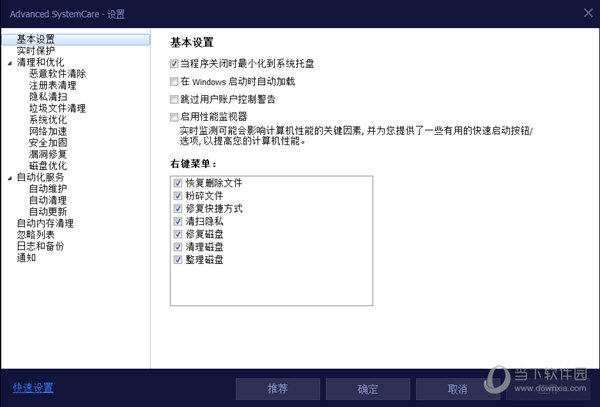Open 日志和备份 settings
Viewport: 600px width, 407px height.
[x=40, y=246]
